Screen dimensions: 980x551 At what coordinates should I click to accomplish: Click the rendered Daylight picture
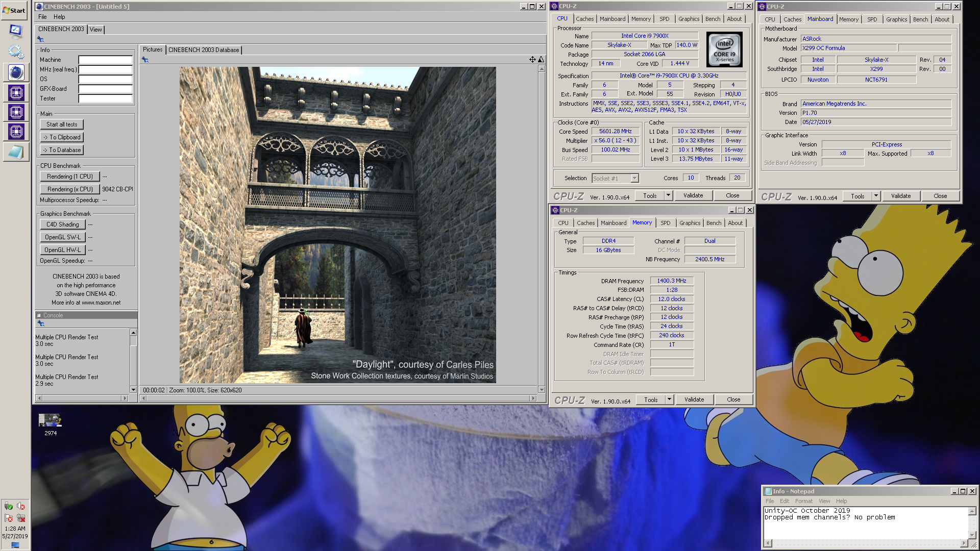[337, 225]
